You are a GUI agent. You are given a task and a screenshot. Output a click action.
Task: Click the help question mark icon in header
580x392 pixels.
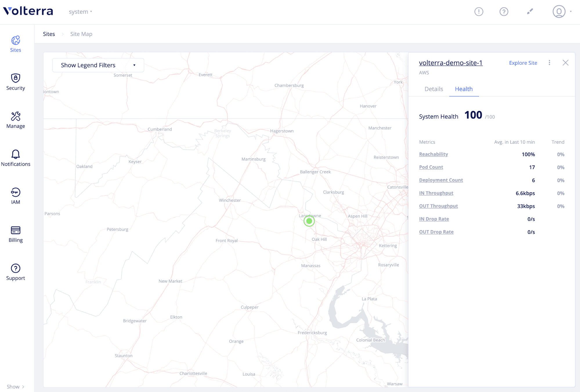[504, 12]
